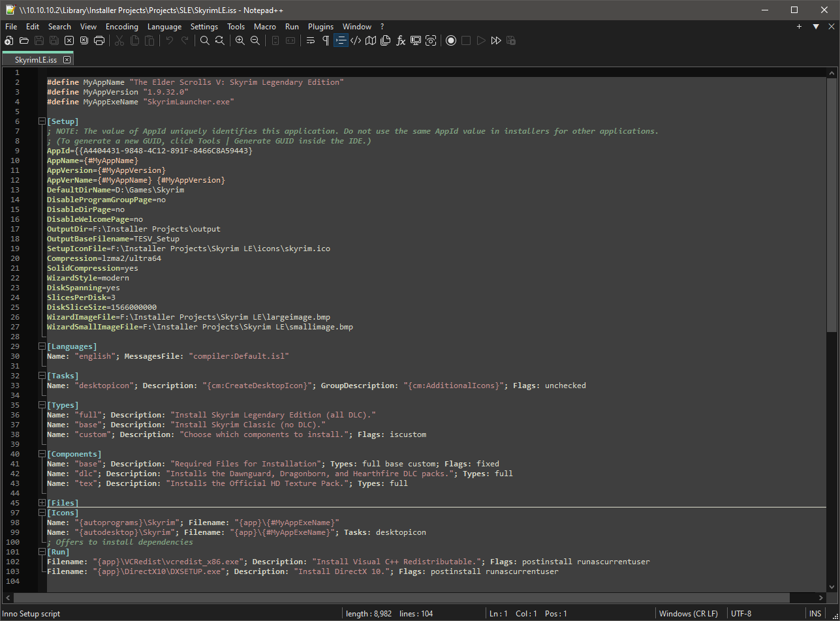Image resolution: width=840 pixels, height=621 pixels.
Task: Create a new document with the New icon
Action: 9,40
